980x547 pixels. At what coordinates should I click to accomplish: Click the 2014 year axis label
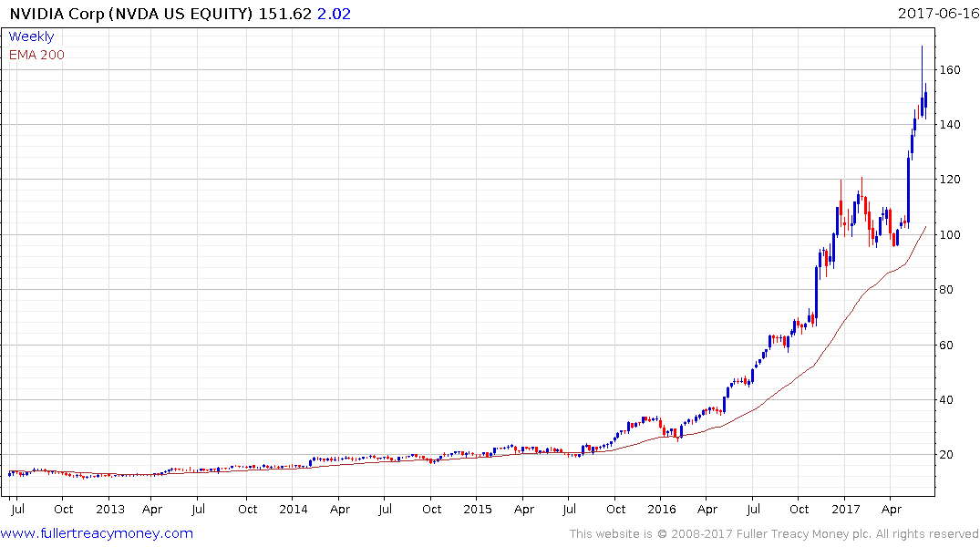click(x=294, y=509)
